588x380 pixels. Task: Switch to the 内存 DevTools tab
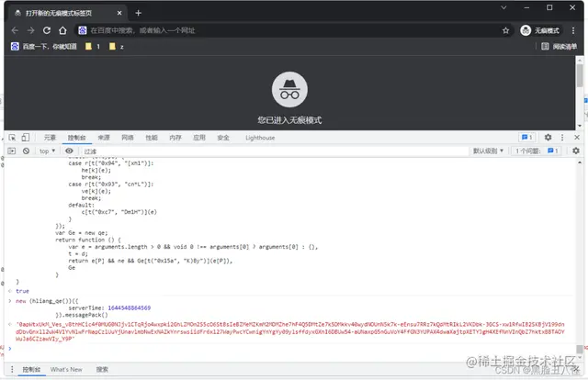[175, 138]
